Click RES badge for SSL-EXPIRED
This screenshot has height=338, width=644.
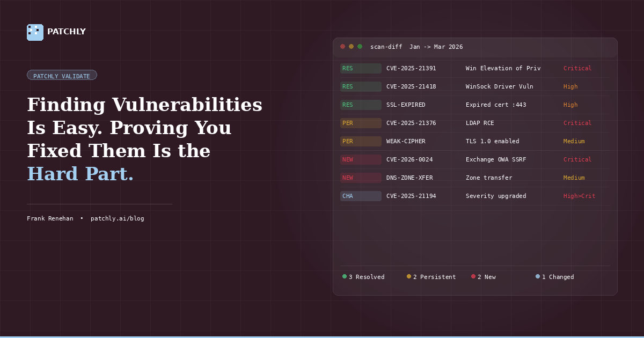click(361, 105)
